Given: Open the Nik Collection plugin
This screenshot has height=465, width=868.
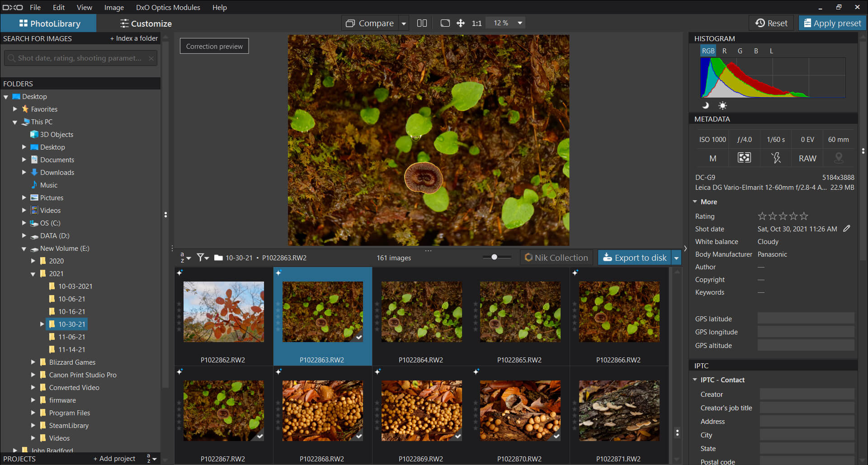Looking at the screenshot, I should [x=556, y=258].
